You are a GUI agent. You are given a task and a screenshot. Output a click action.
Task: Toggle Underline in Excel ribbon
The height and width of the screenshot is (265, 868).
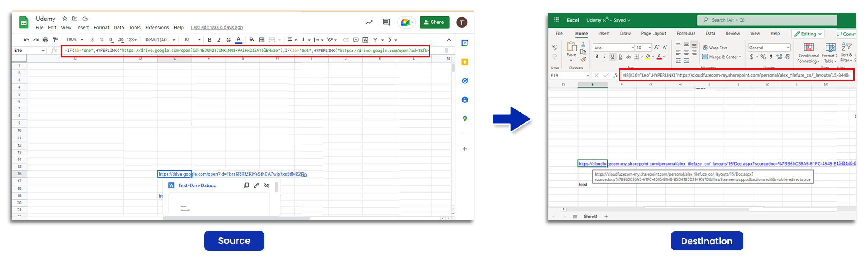tap(612, 57)
